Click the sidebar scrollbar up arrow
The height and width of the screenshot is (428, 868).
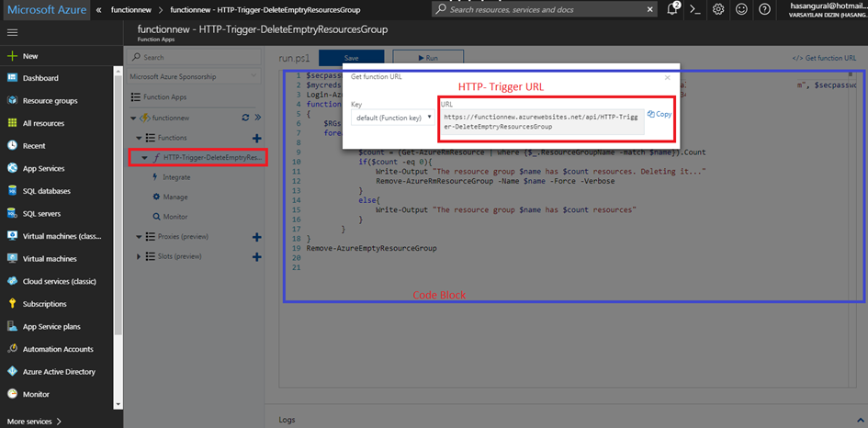[118, 71]
